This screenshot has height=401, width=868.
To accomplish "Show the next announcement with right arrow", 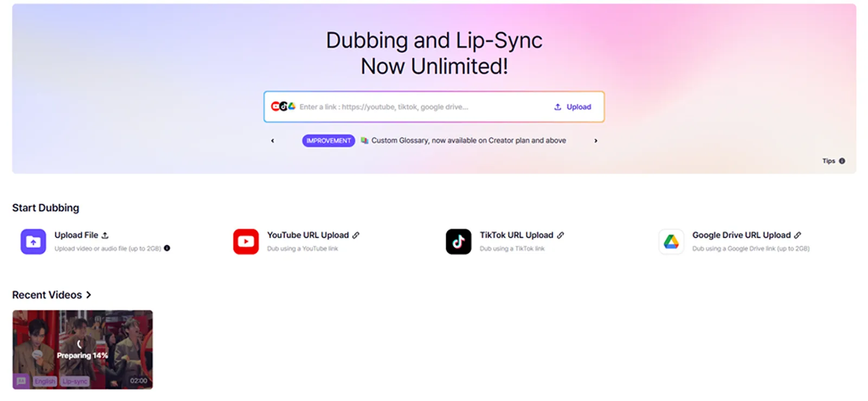I will click(596, 141).
